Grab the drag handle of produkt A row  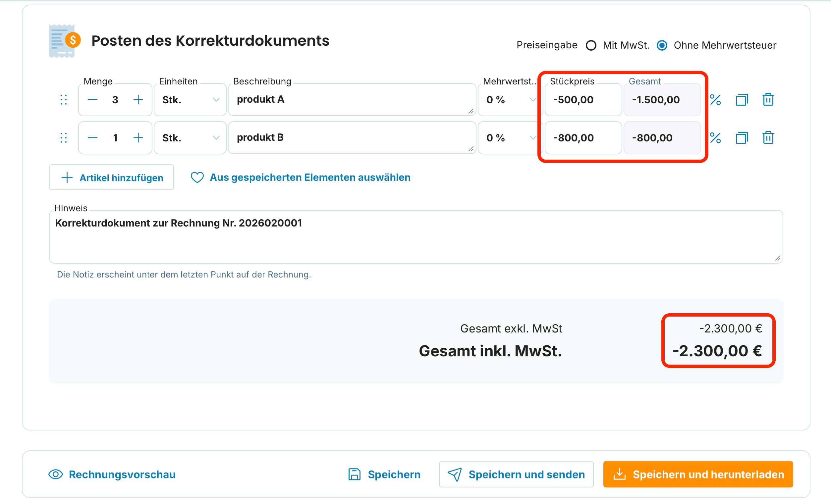tap(64, 100)
